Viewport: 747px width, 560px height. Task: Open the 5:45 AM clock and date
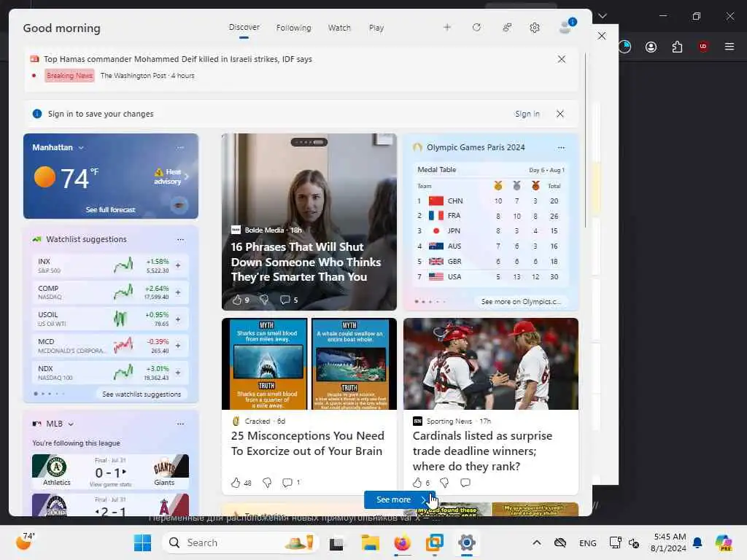(670, 542)
